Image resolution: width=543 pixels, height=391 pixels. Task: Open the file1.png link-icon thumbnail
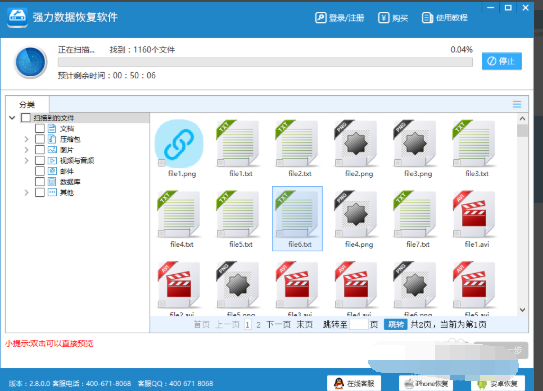(x=179, y=143)
